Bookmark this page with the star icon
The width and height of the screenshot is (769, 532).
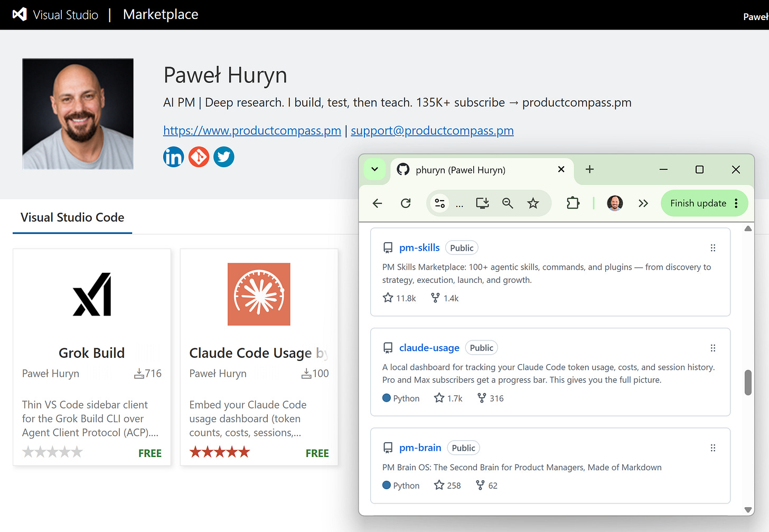[x=533, y=203]
